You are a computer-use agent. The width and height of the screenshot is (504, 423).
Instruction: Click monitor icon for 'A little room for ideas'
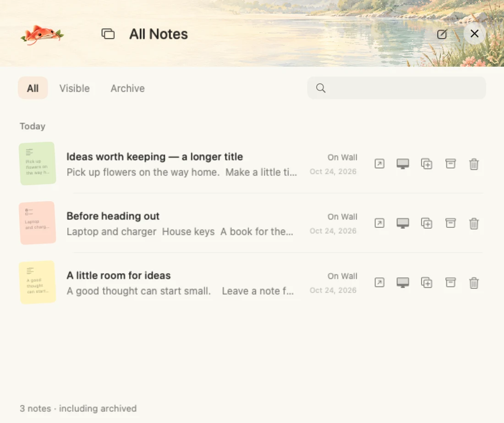(403, 283)
